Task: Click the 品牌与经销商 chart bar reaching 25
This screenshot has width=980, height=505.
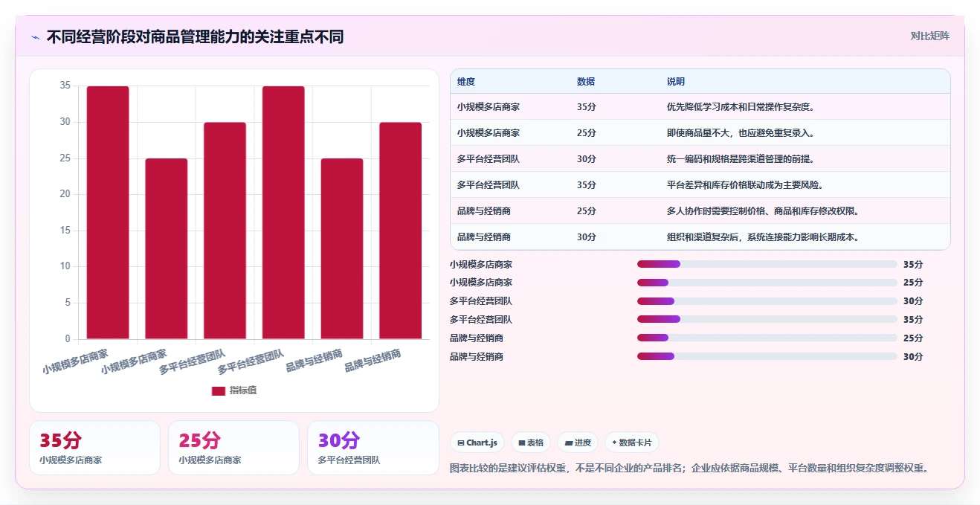Action: (342, 249)
